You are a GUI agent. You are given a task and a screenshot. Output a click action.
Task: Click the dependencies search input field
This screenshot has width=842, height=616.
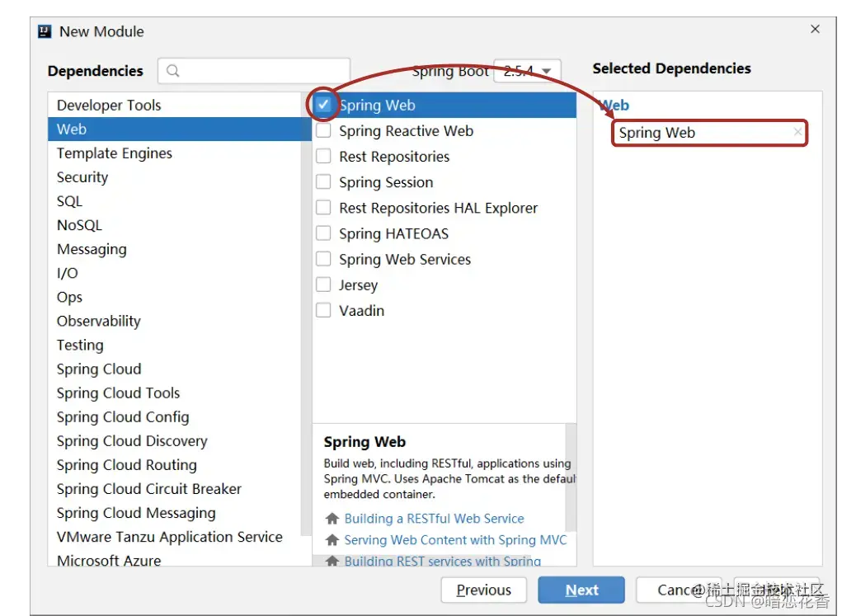254,71
